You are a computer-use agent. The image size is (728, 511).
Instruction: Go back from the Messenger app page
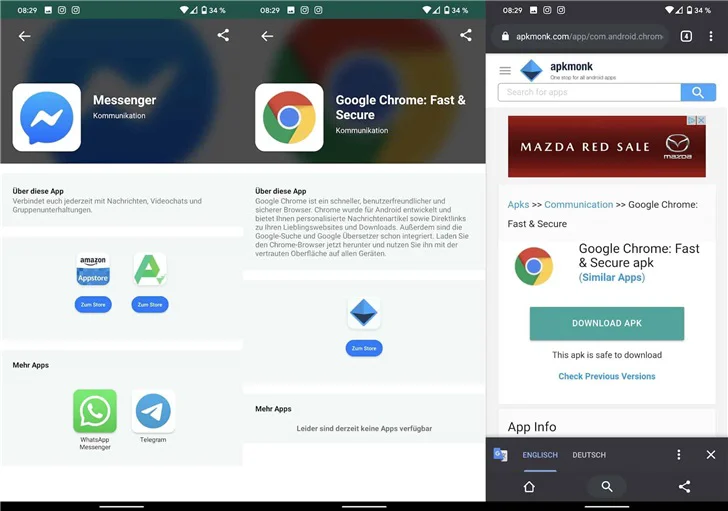click(25, 36)
